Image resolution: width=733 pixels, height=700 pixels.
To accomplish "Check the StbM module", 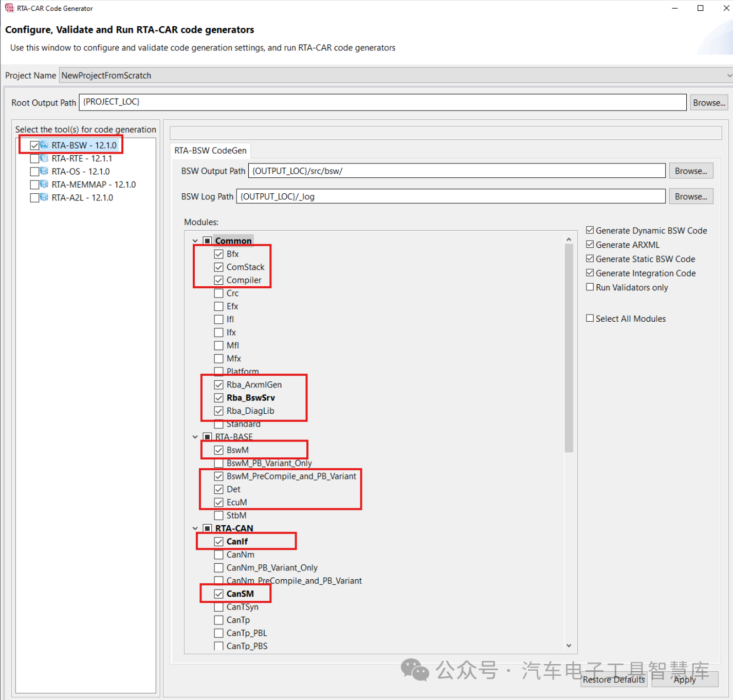I will pos(219,515).
